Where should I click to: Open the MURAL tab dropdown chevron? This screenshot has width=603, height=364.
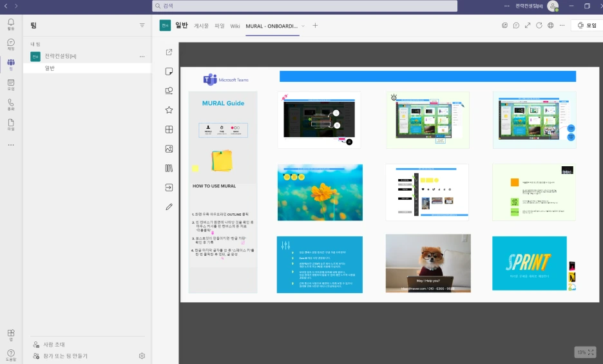(x=303, y=26)
